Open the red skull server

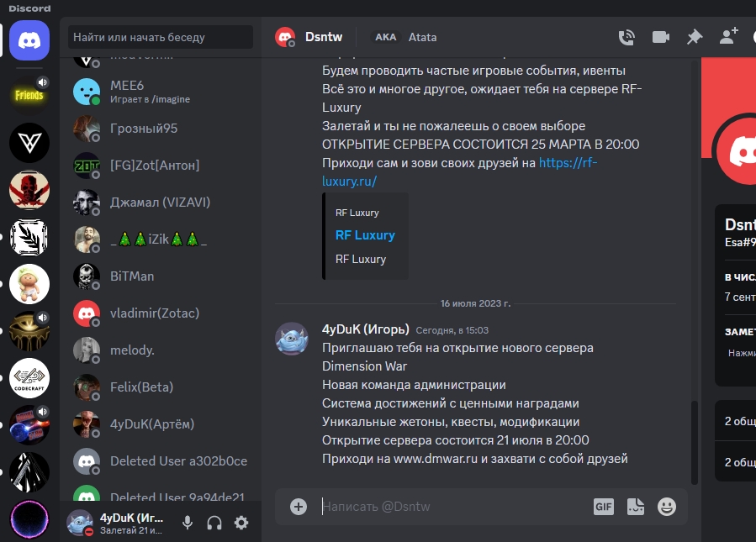coord(29,190)
